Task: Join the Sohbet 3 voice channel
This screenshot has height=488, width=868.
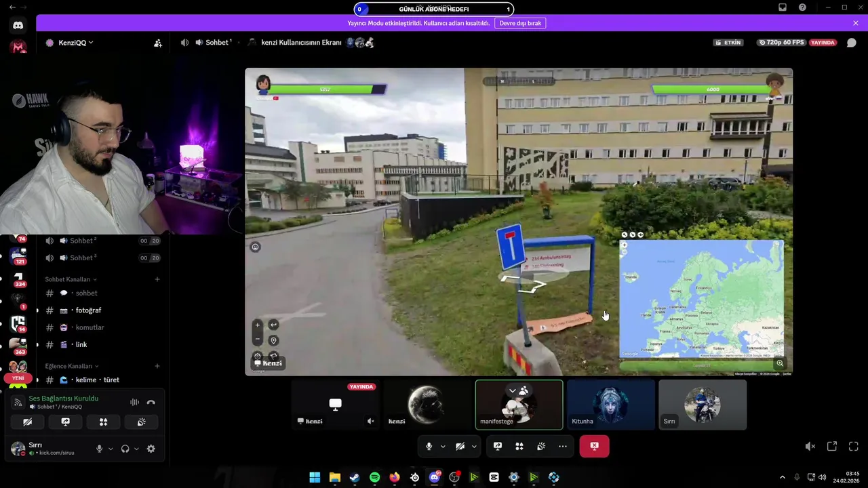Action: 102,258
